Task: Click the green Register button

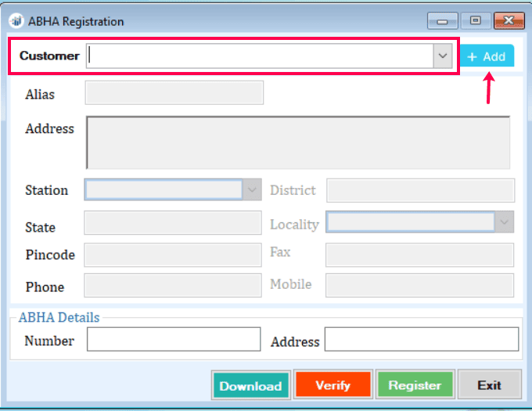Action: (x=415, y=384)
